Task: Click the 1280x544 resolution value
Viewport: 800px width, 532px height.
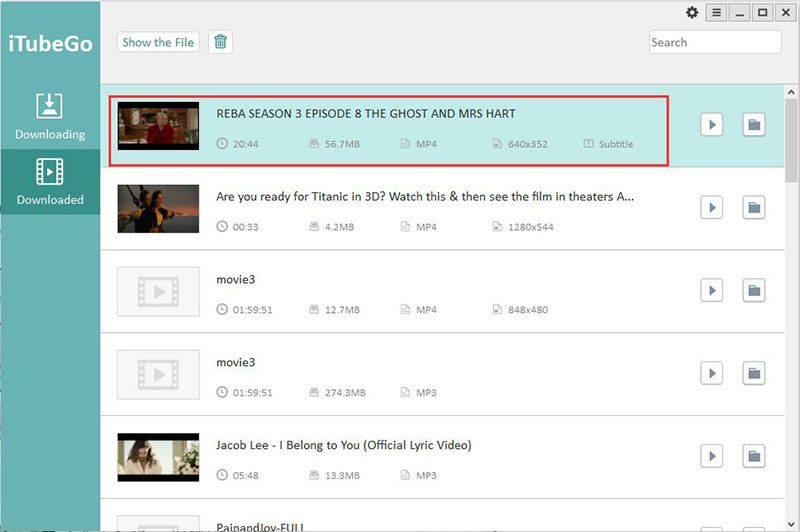Action: click(531, 227)
